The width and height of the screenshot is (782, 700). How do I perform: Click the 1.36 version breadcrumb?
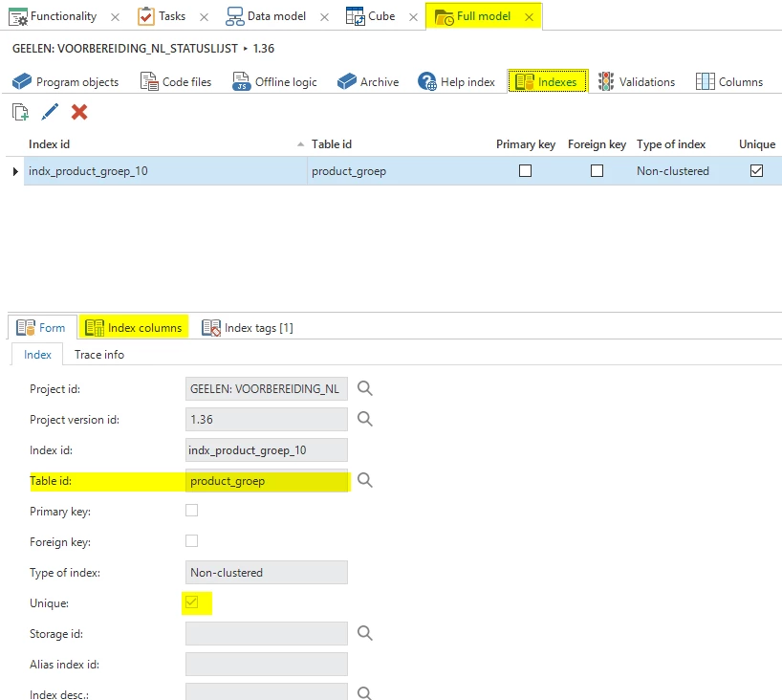(263, 49)
